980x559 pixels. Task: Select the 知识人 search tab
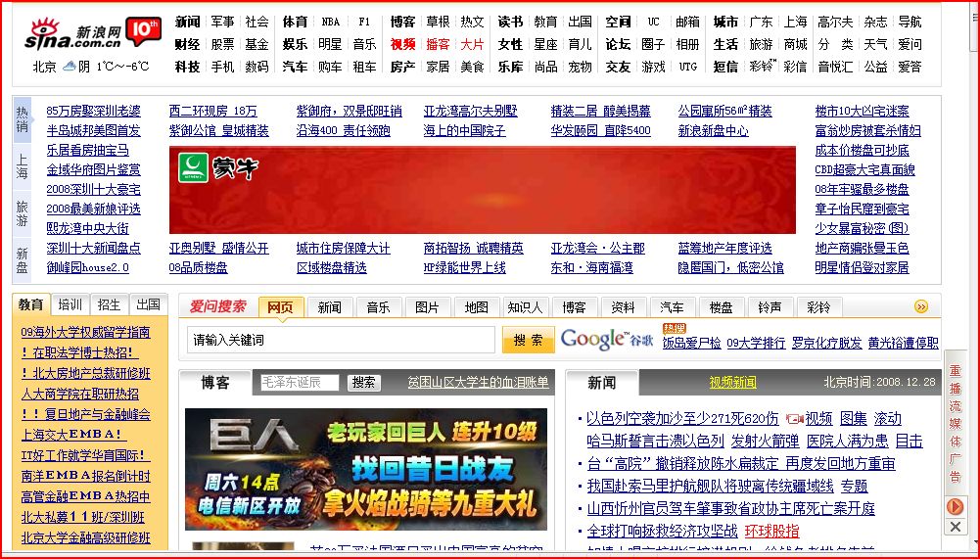coord(525,307)
